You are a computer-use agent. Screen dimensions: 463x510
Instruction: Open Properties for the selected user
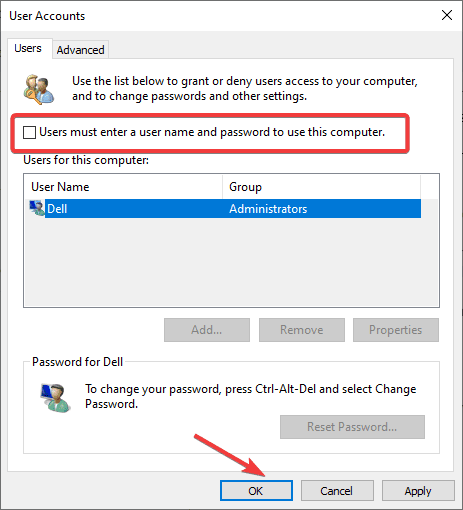click(396, 330)
